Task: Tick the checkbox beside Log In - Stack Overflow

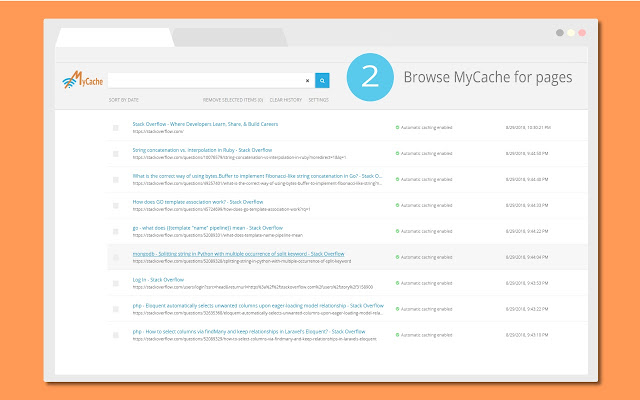Action: 116,283
